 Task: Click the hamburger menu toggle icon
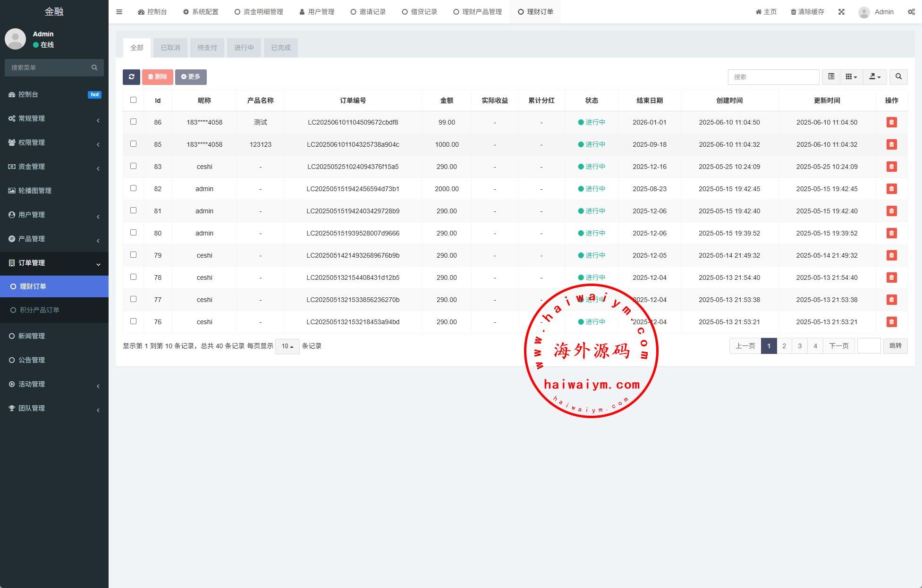tap(119, 12)
